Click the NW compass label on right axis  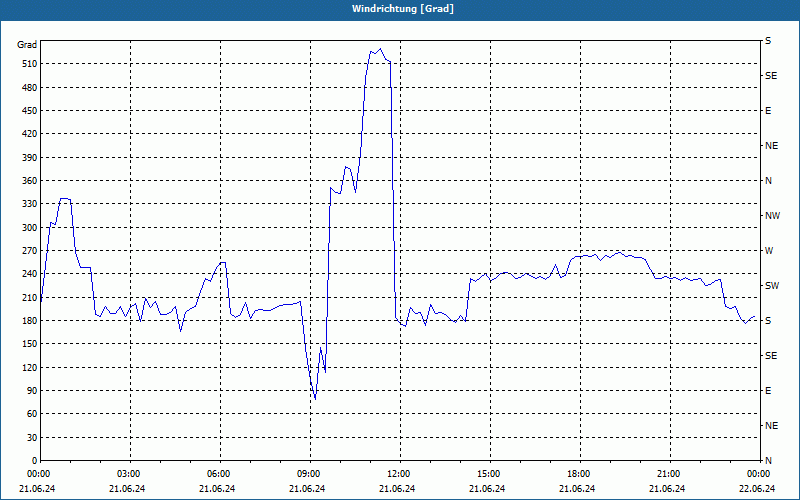[772, 216]
